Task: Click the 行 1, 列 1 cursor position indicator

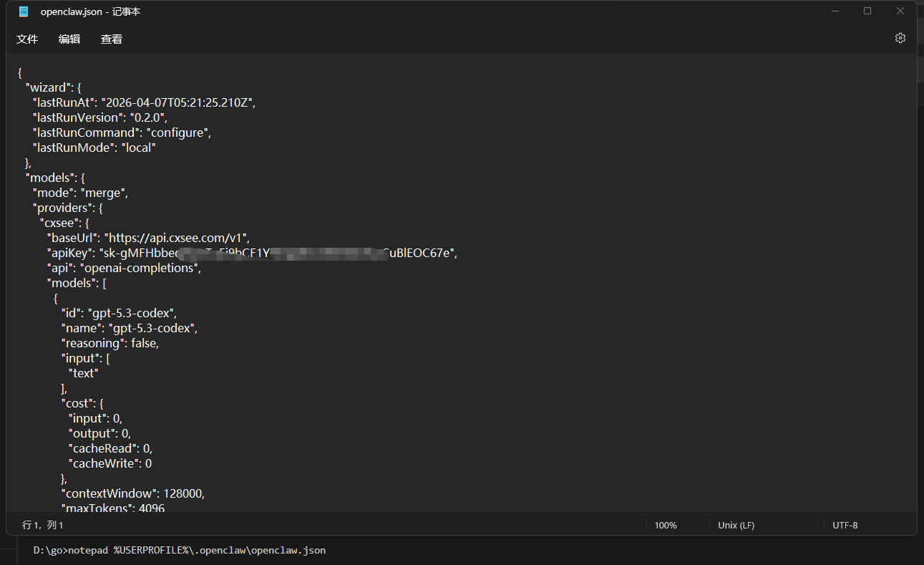Action: pos(43,526)
